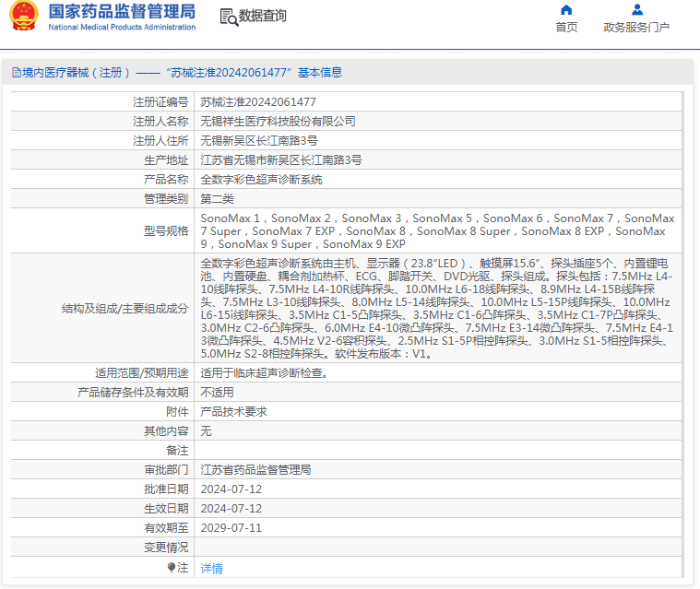Click the 型号规格 label

(x=166, y=231)
